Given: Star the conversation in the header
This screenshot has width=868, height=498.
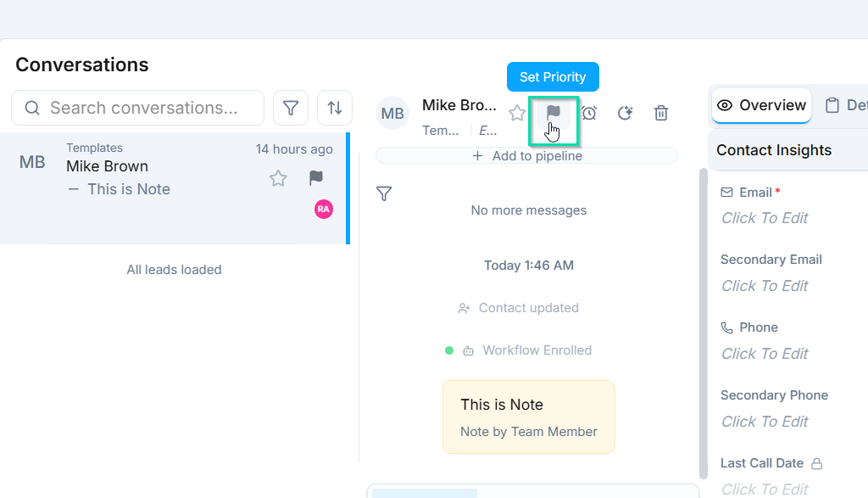Looking at the screenshot, I should [517, 113].
